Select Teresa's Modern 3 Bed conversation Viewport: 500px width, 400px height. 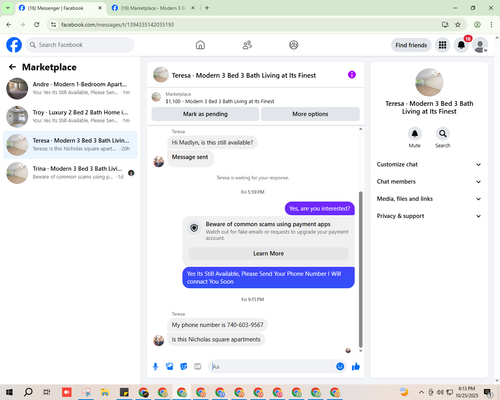tap(70, 145)
